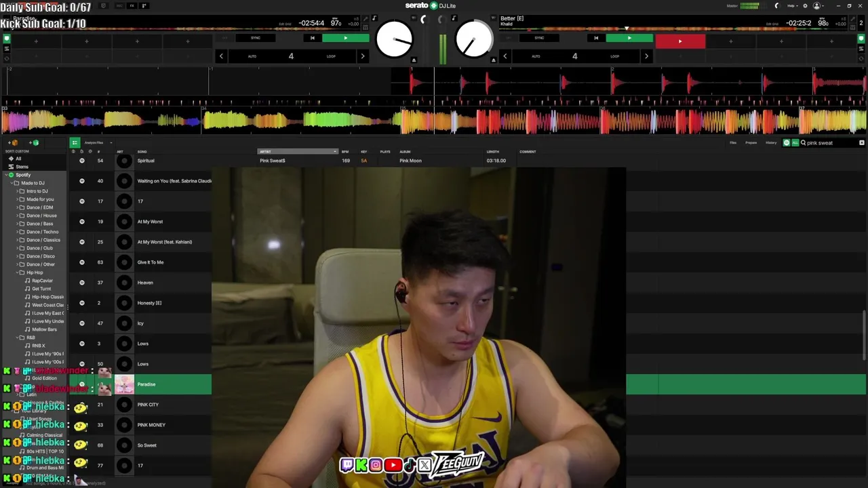Halve the auto loop size on right deck

(x=505, y=56)
